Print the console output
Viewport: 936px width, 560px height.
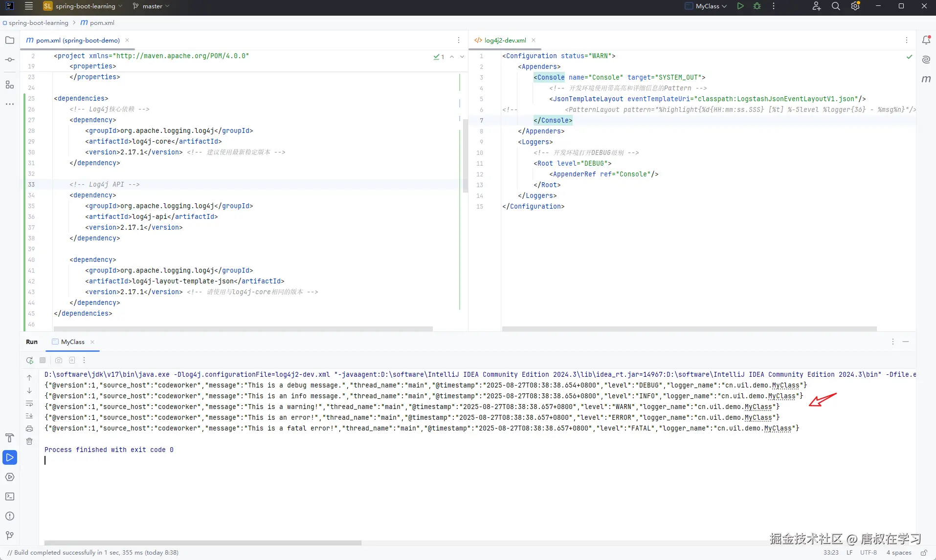29,429
